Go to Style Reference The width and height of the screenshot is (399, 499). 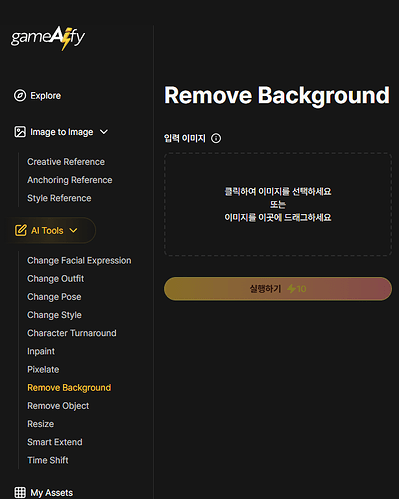59,198
